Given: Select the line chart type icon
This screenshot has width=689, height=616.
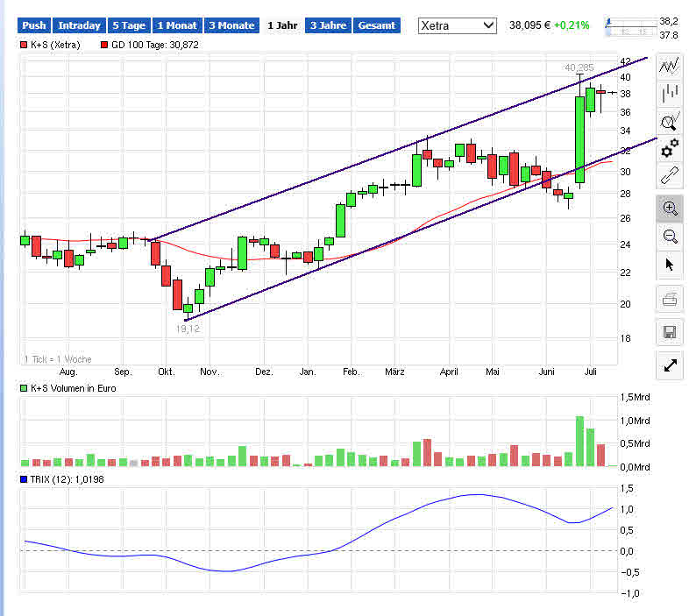Looking at the screenshot, I should tap(670, 67).
